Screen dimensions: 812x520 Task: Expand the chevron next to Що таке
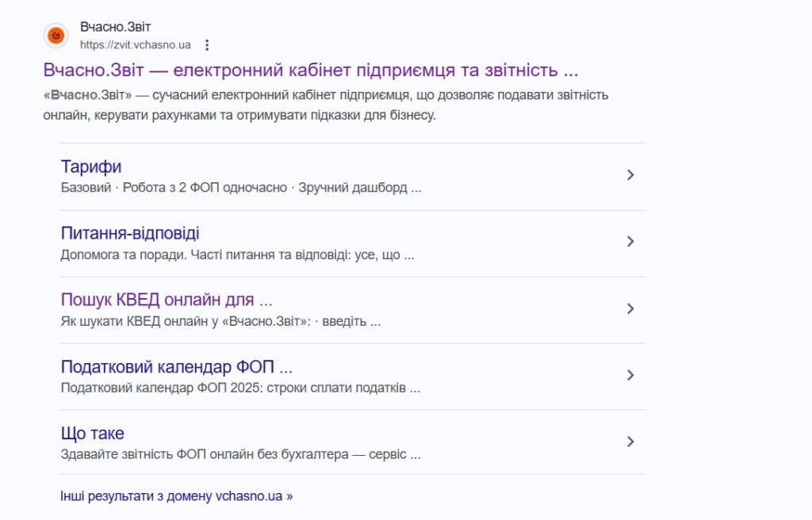pyautogui.click(x=630, y=442)
